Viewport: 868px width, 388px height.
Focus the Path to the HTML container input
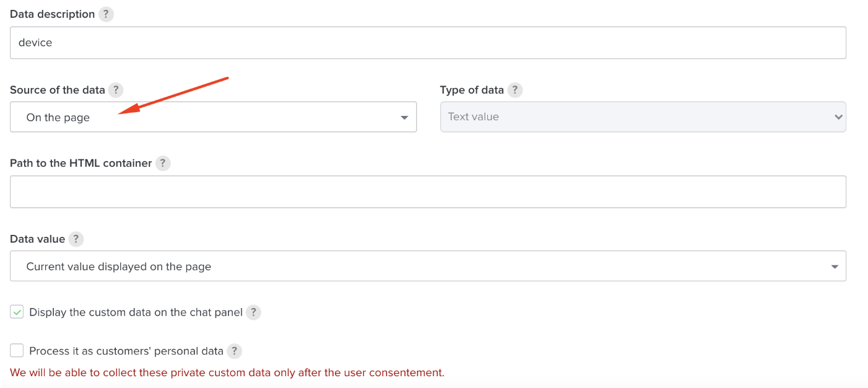(428, 192)
